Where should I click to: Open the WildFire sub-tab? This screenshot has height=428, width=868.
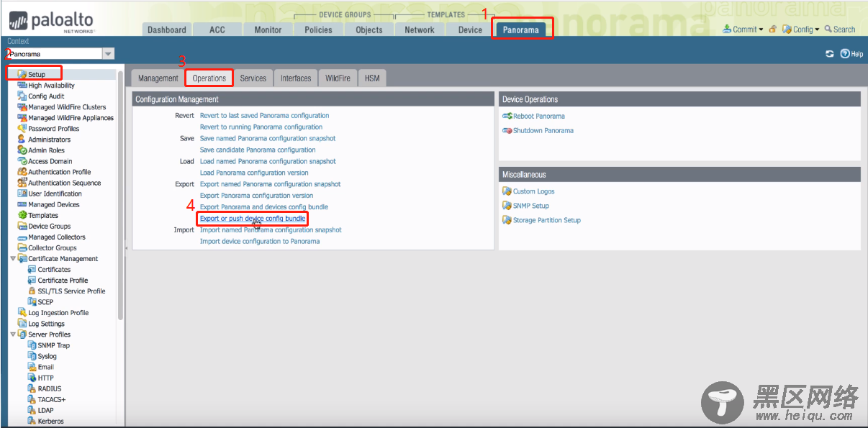pos(338,78)
